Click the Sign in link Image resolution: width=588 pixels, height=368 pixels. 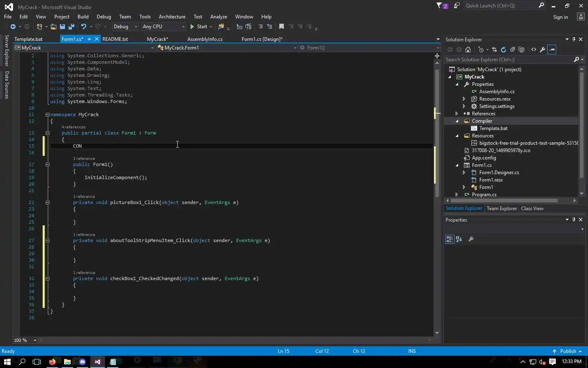click(560, 17)
